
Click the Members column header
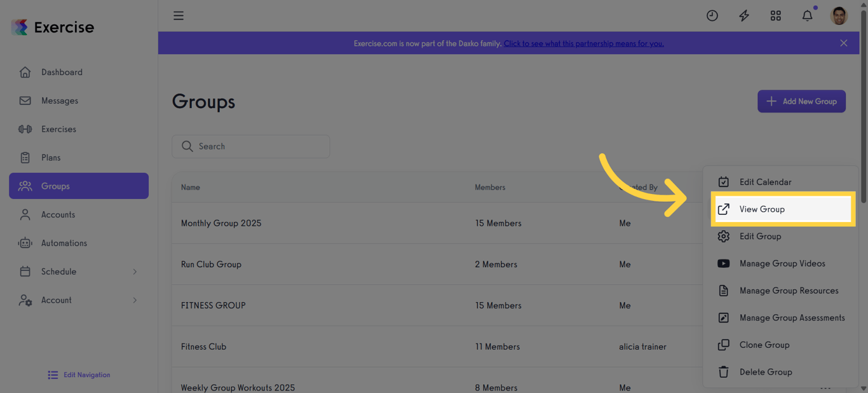(x=490, y=188)
